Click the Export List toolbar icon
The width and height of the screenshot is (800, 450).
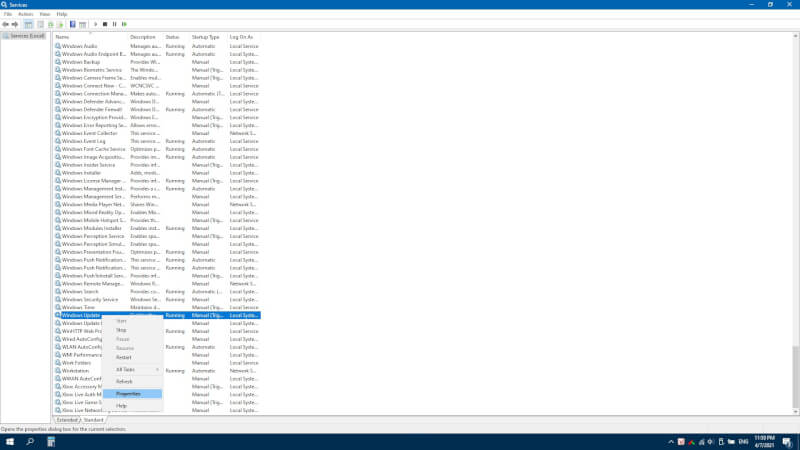click(x=60, y=24)
